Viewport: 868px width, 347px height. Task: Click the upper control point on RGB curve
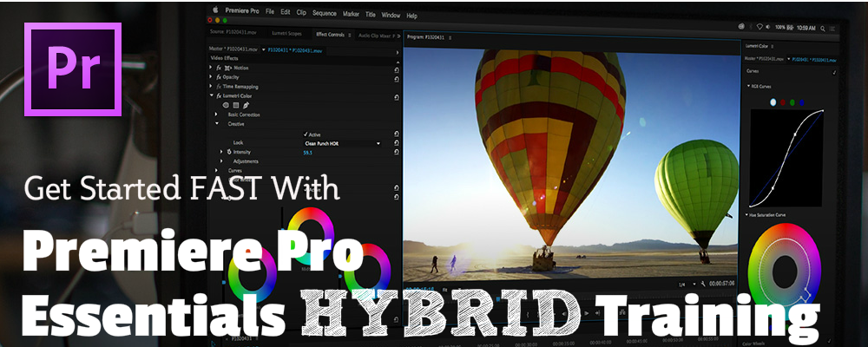click(795, 134)
